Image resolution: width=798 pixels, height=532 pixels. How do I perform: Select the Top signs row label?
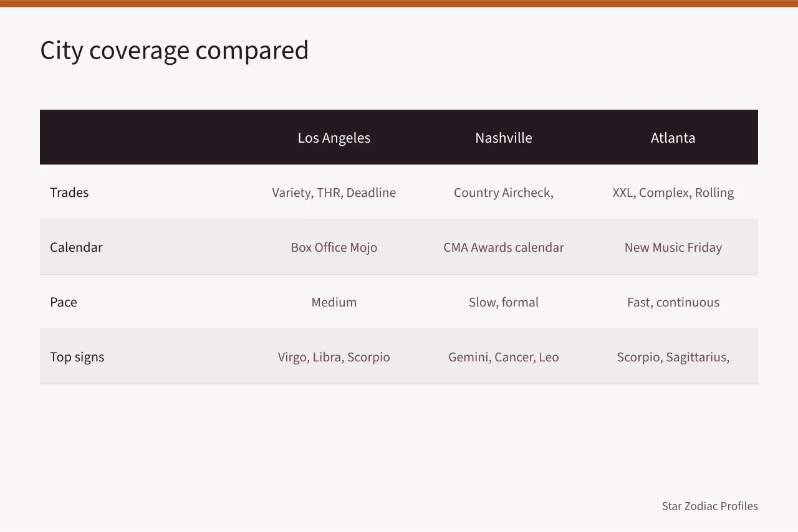77,357
